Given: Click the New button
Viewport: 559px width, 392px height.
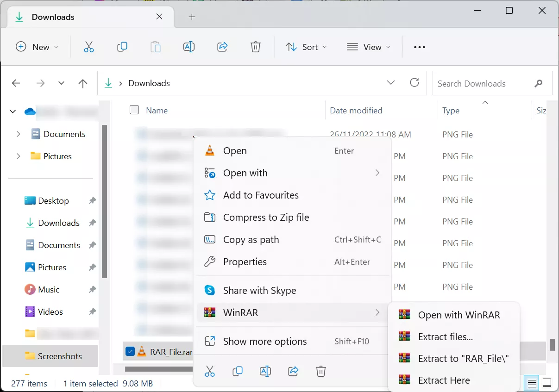Looking at the screenshot, I should (37, 47).
